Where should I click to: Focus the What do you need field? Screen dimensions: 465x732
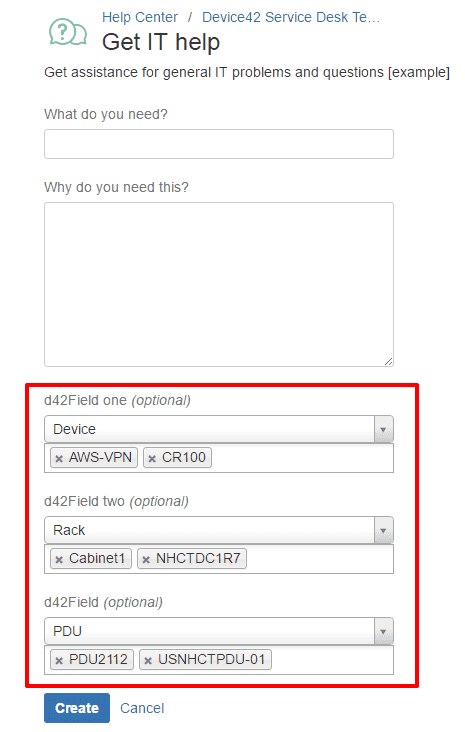(x=219, y=144)
